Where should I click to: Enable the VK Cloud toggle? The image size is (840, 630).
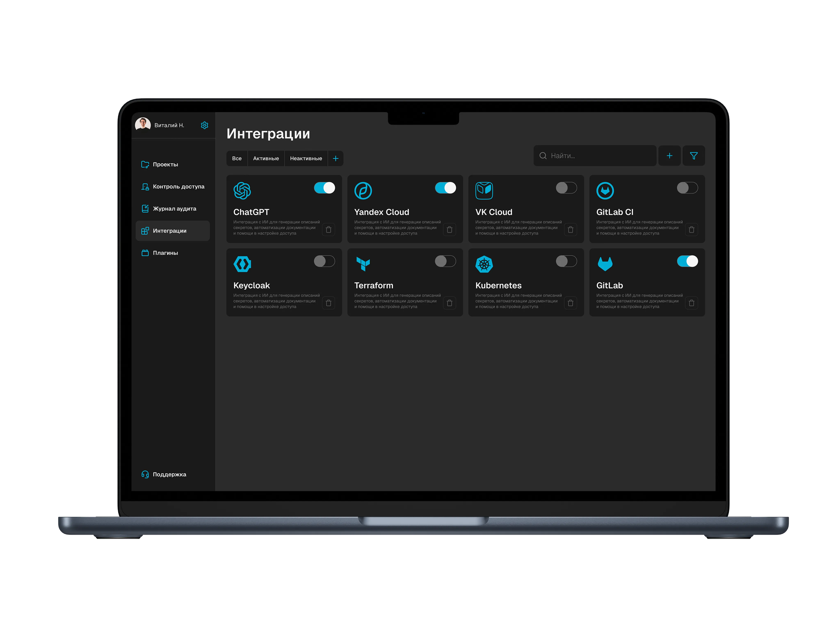[566, 188]
